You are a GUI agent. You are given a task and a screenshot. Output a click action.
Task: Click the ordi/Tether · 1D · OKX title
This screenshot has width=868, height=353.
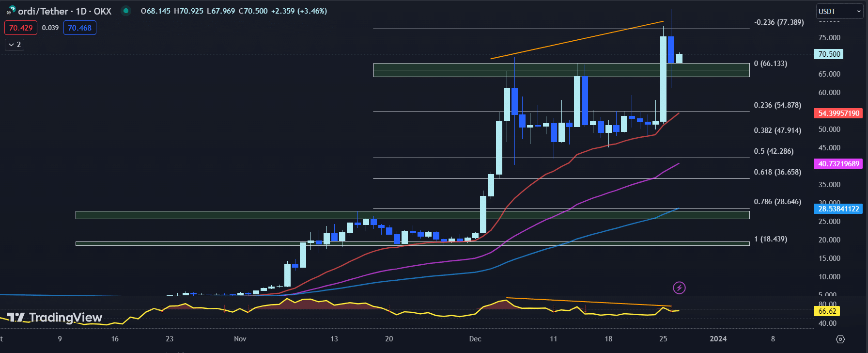click(x=65, y=11)
